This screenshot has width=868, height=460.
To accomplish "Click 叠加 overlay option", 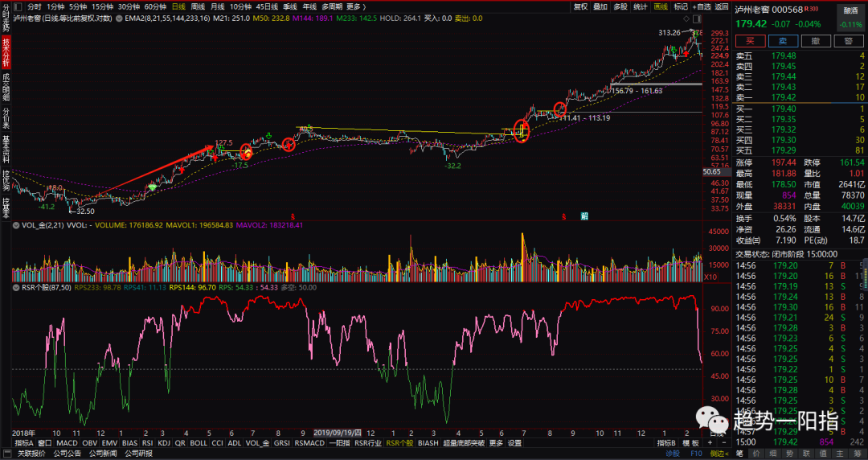I will [600, 6].
